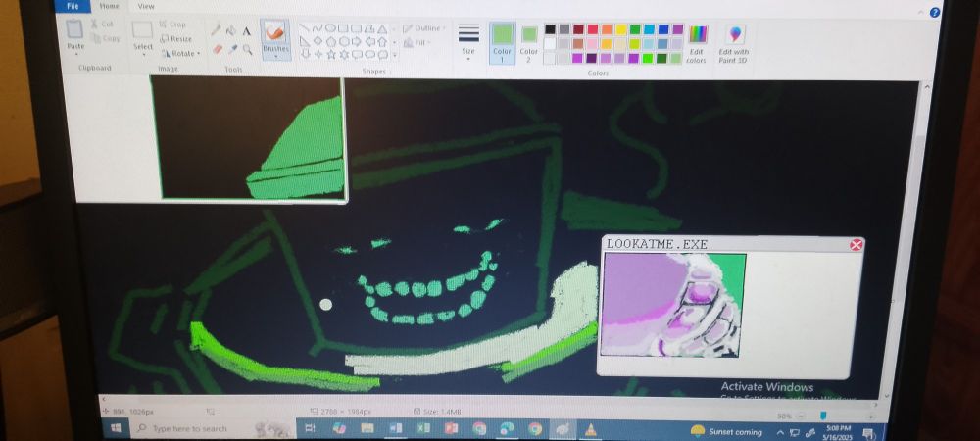Open Task View on the taskbar
The height and width of the screenshot is (441, 980).
tap(310, 428)
